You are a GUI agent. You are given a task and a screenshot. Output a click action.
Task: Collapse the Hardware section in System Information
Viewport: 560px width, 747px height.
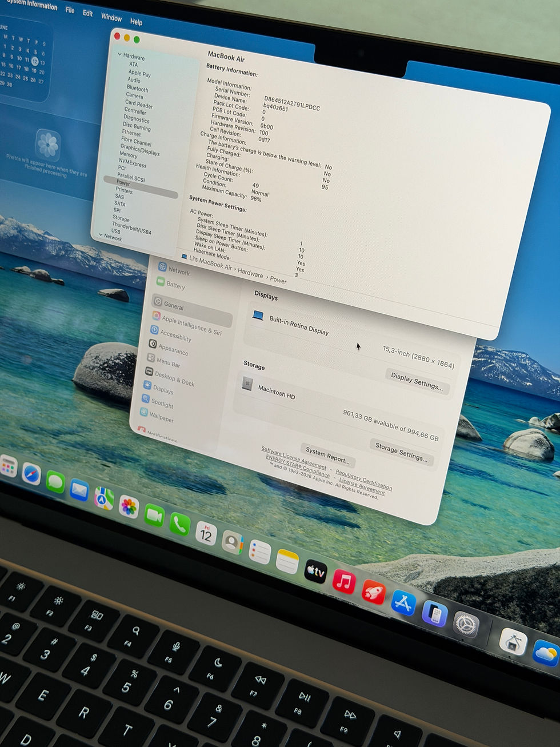click(x=120, y=54)
